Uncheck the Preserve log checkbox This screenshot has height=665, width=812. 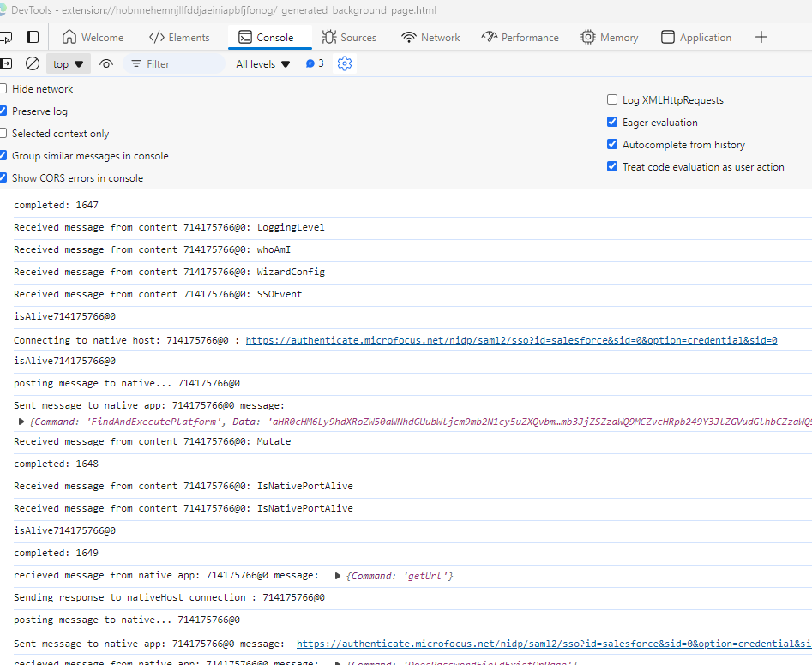click(x=3, y=111)
